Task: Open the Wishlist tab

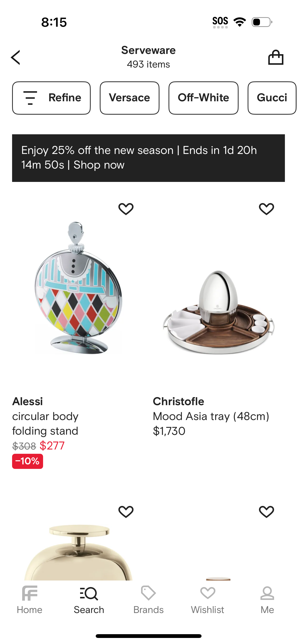Action: (208, 600)
